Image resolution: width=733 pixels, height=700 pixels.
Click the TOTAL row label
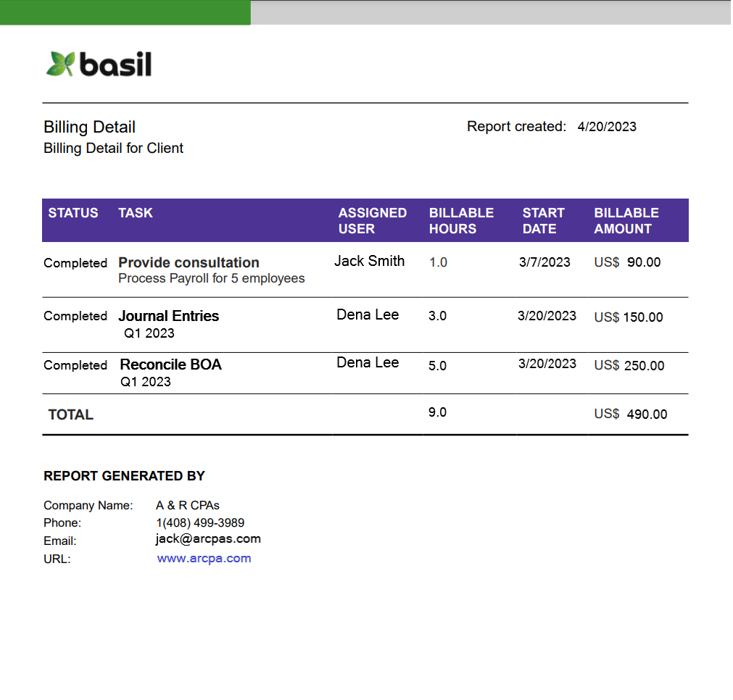click(71, 415)
